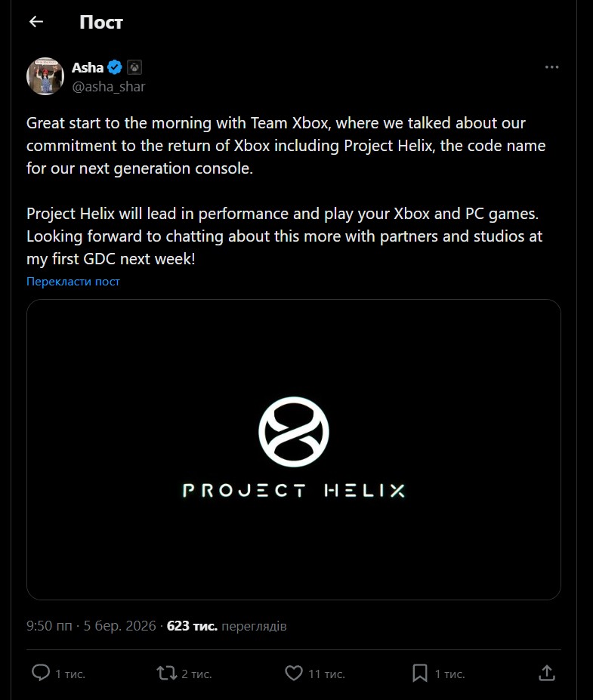Click the display name Asha

(88, 68)
